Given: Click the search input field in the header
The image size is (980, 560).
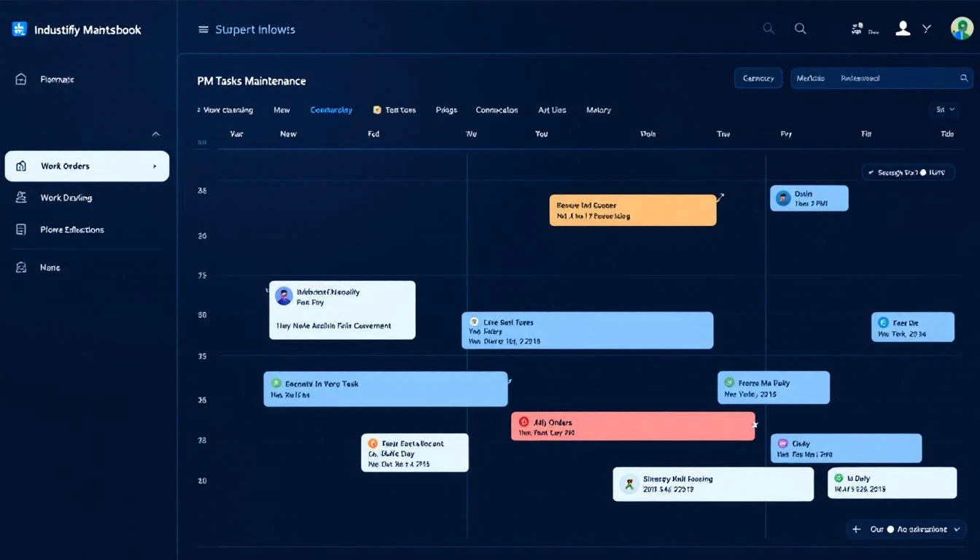Looking at the screenshot, I should 875,78.
